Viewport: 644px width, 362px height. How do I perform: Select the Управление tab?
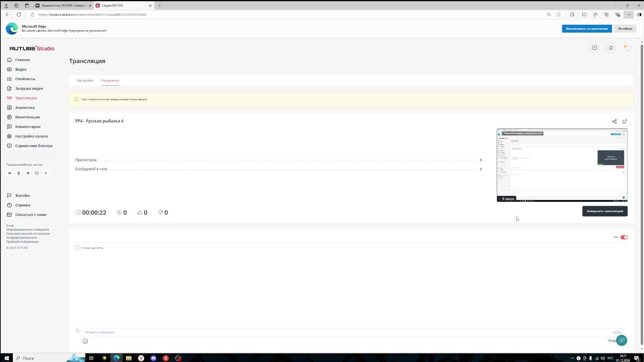pos(110,80)
